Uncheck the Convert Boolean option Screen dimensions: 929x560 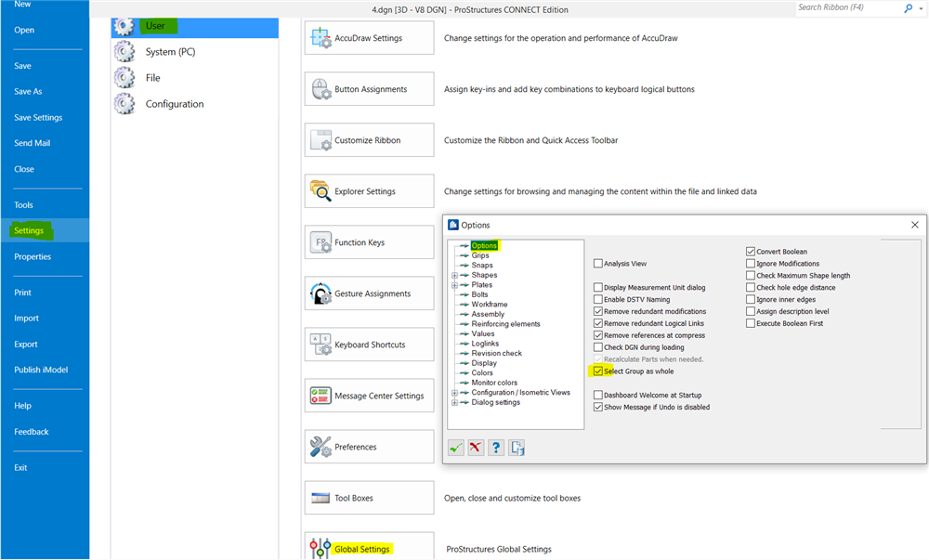click(750, 252)
